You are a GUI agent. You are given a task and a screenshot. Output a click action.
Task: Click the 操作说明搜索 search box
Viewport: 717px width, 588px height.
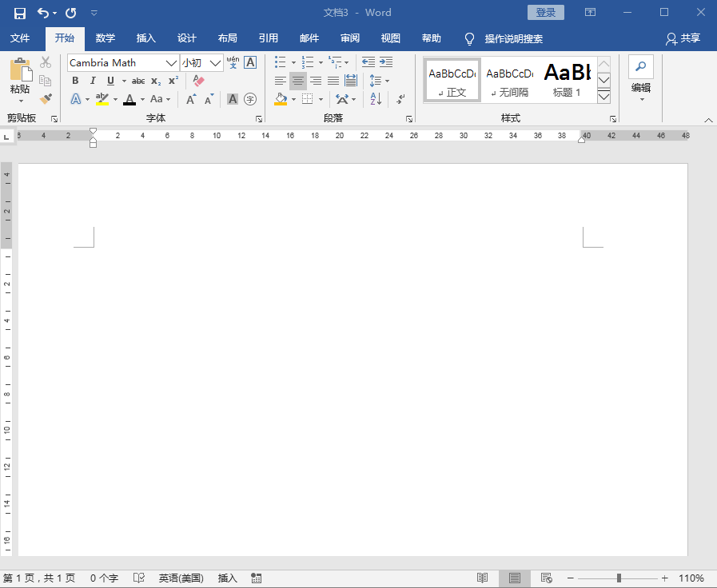click(513, 39)
